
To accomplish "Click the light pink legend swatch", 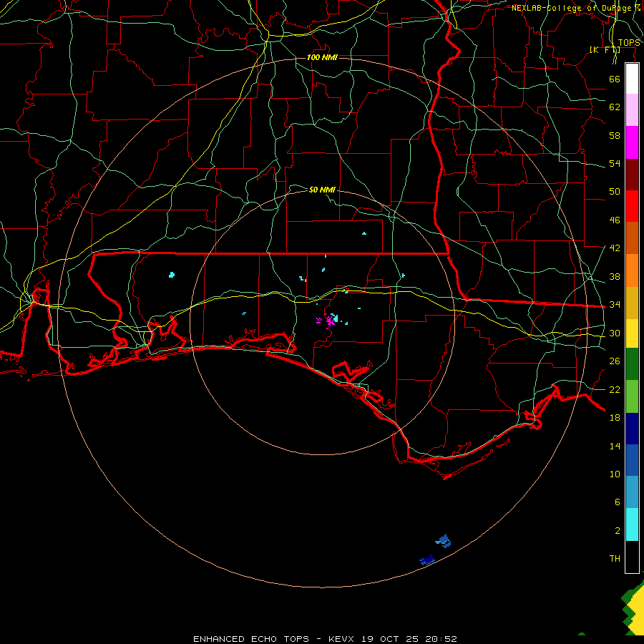I will point(632,110).
